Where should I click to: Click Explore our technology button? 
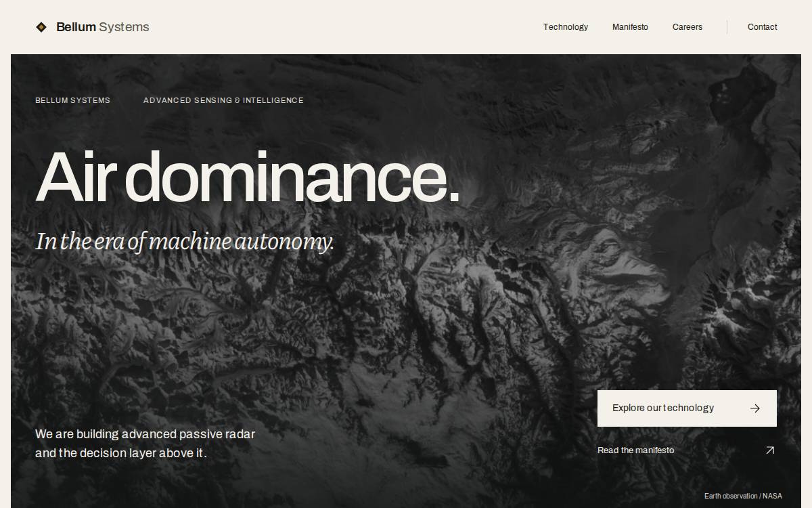tap(687, 408)
